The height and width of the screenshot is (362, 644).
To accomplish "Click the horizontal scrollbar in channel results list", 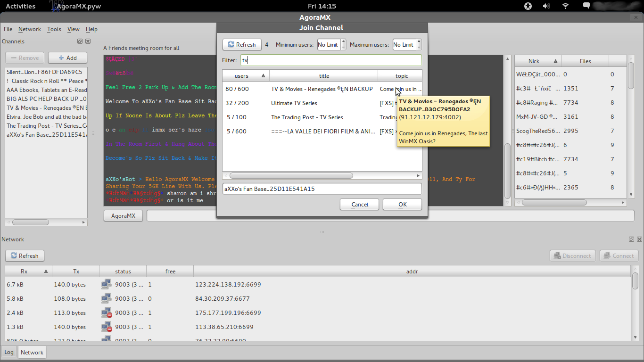I will (291, 176).
